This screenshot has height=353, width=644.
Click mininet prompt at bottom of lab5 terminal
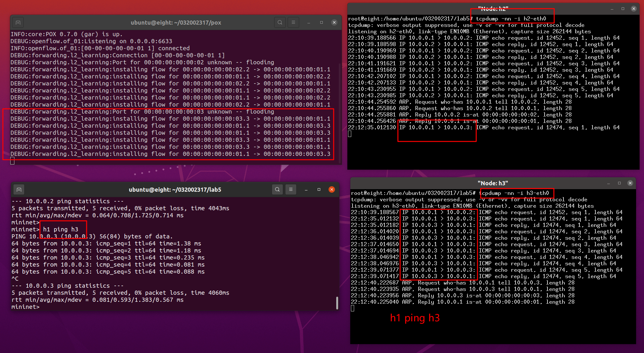[x=26, y=307]
